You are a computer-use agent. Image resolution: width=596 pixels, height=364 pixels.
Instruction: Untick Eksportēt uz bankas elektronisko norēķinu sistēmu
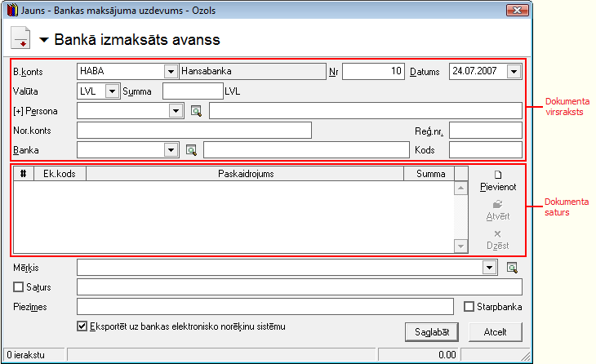[82, 326]
